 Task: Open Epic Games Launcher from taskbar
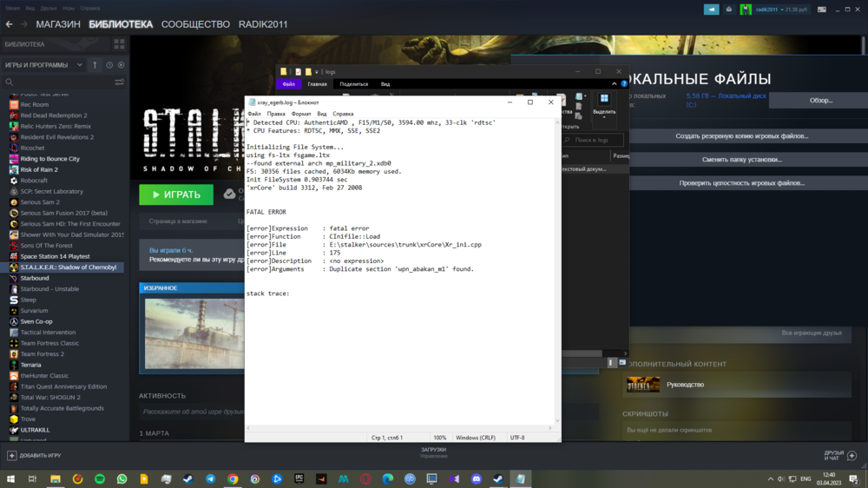tap(299, 478)
